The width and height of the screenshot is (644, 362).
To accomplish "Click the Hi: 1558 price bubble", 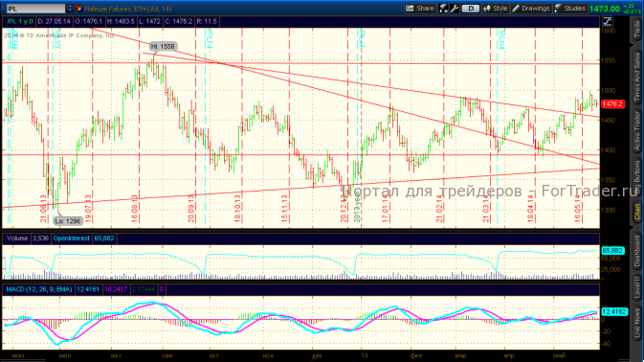I will pos(163,46).
